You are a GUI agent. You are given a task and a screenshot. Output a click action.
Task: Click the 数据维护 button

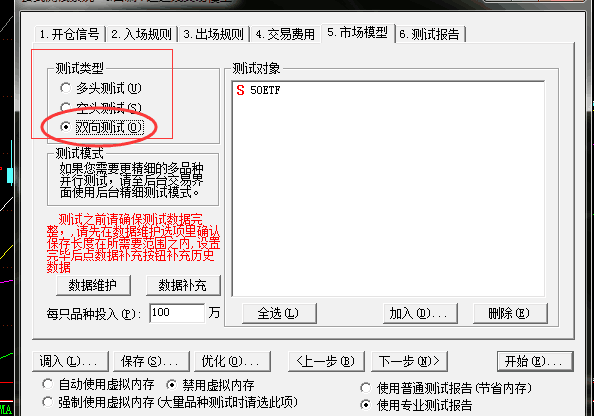point(93,285)
